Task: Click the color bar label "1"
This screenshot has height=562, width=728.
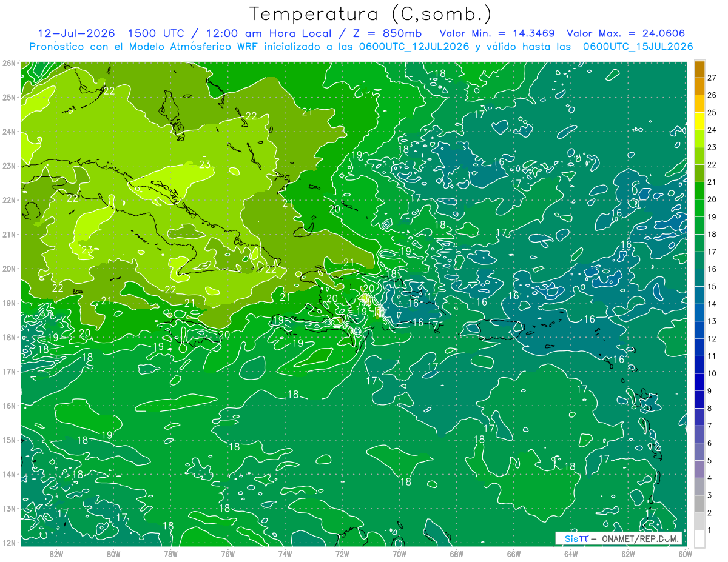Action: point(710,530)
